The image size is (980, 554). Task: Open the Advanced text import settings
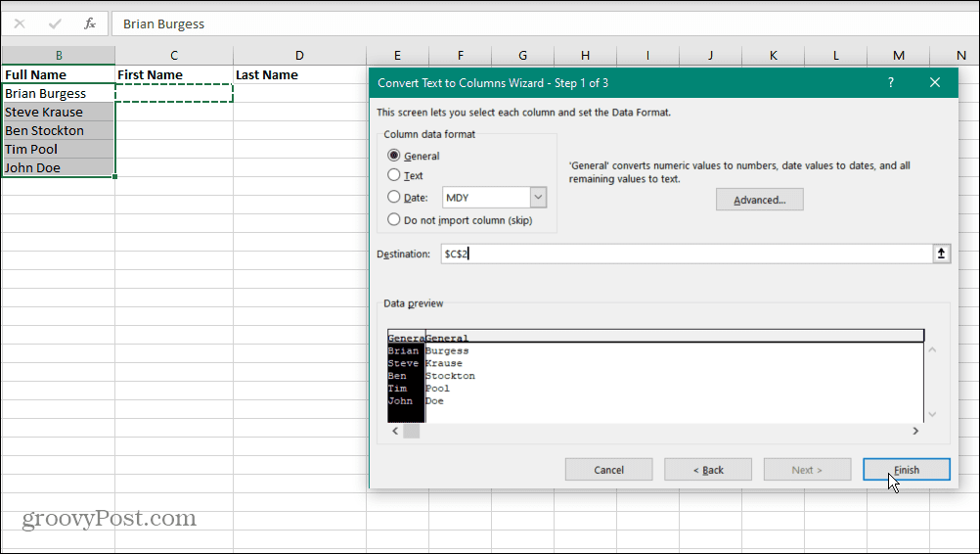(x=759, y=200)
